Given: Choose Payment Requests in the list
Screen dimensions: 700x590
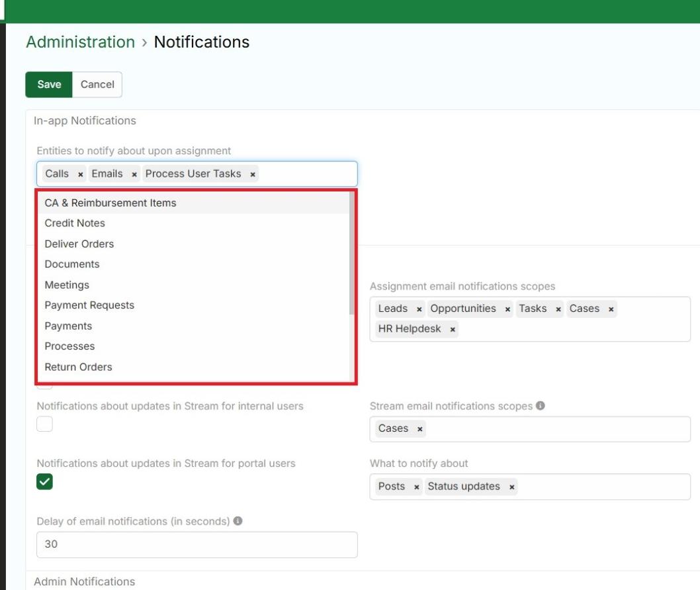Looking at the screenshot, I should click(89, 305).
